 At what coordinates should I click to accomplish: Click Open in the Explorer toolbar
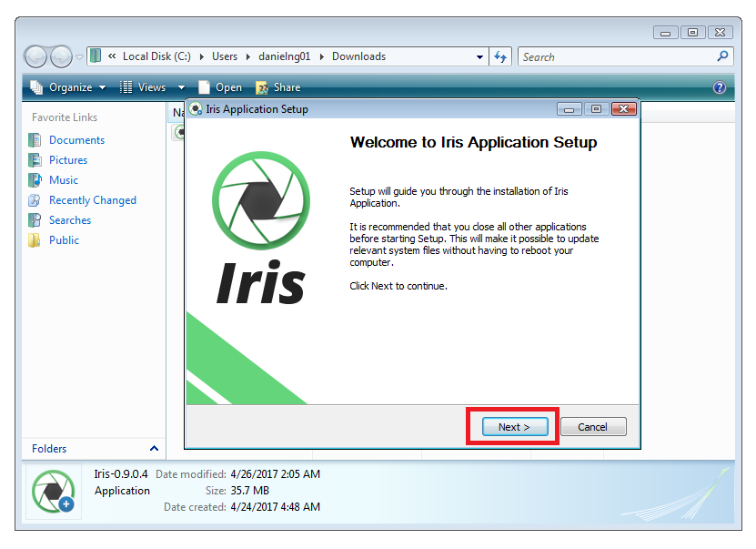coord(220,87)
